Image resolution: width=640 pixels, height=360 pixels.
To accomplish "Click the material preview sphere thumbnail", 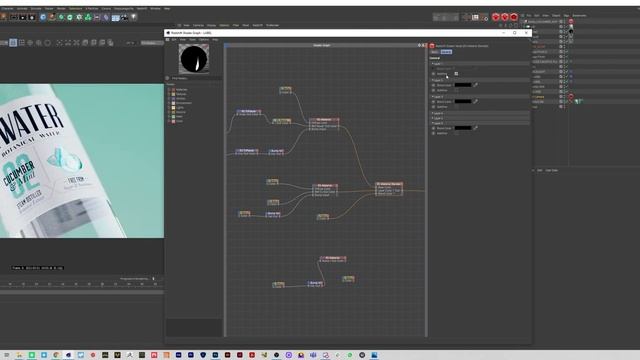I will (194, 59).
